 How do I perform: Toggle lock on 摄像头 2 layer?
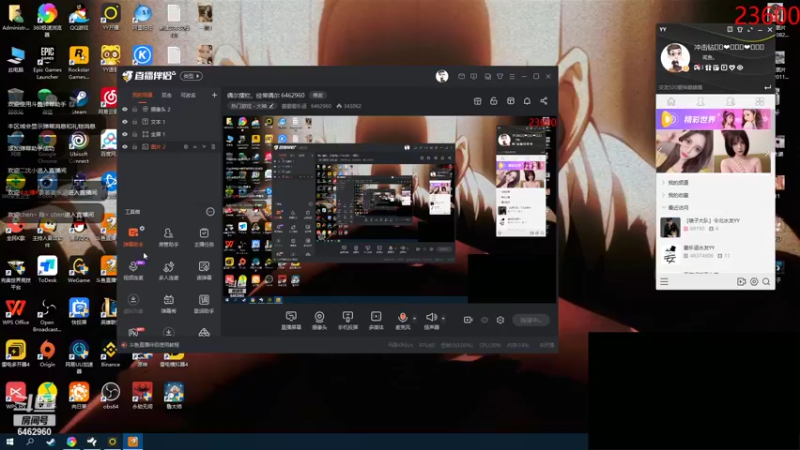click(135, 109)
